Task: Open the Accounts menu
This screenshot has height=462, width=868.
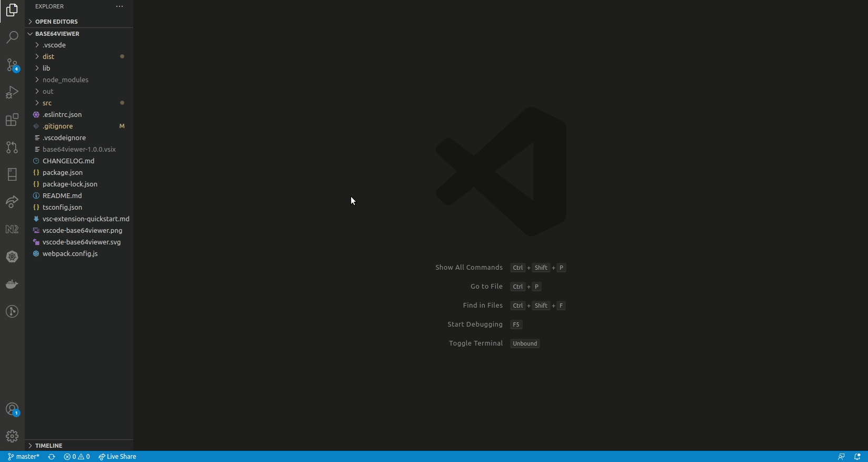Action: (12, 409)
